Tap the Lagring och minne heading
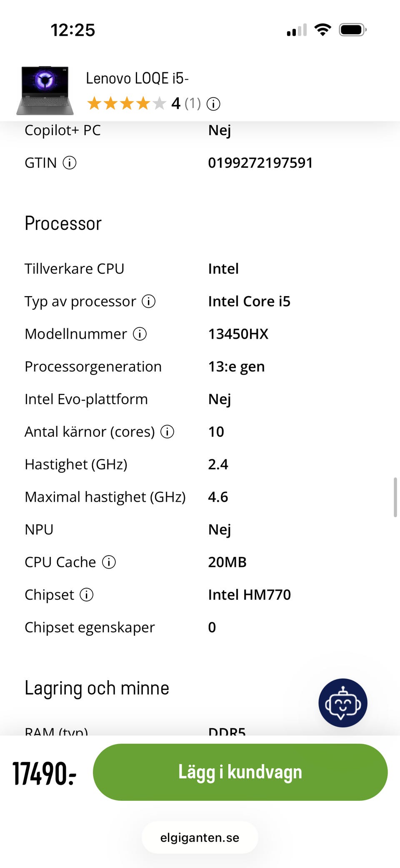This screenshot has height=868, width=400. 97,688
